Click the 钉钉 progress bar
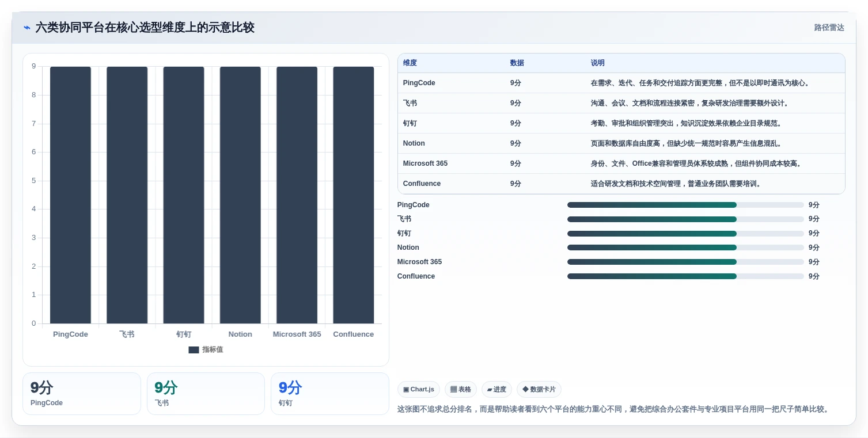 (x=685, y=234)
